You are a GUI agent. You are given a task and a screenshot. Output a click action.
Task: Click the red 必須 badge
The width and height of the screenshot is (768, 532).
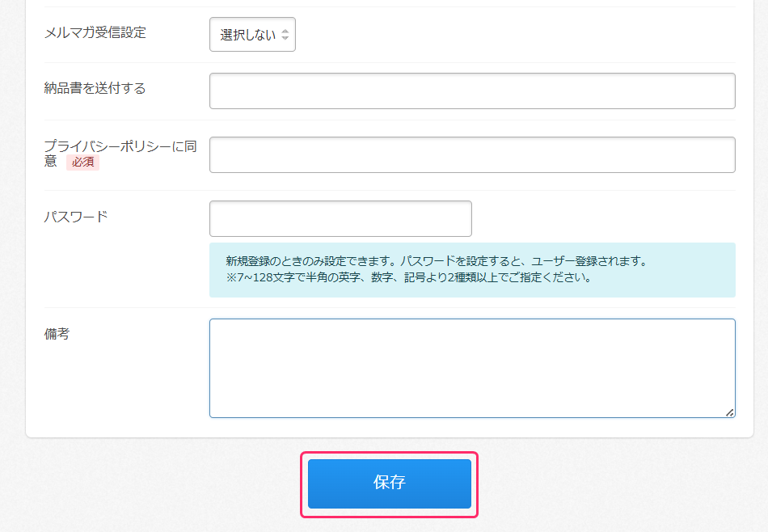[82, 162]
